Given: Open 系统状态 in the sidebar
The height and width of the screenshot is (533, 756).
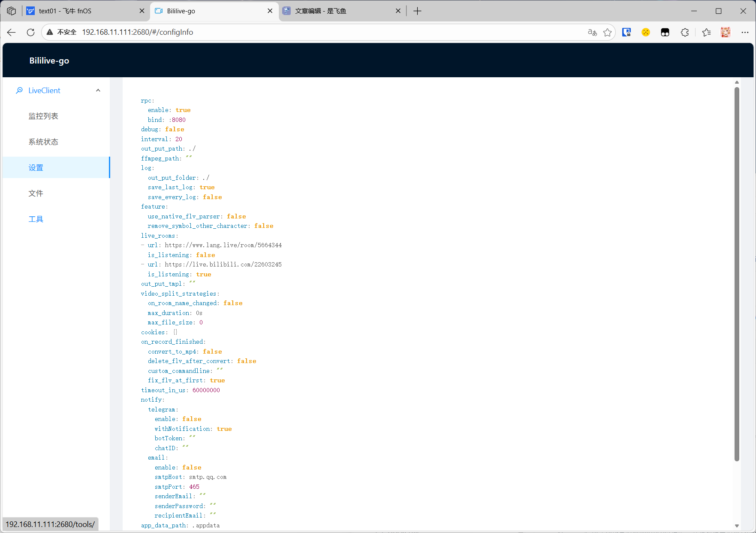Looking at the screenshot, I should [x=43, y=142].
